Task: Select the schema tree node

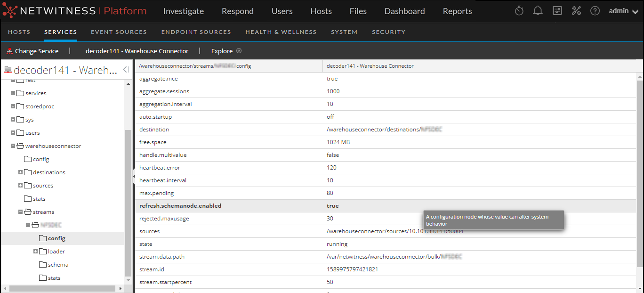Action: click(x=58, y=265)
